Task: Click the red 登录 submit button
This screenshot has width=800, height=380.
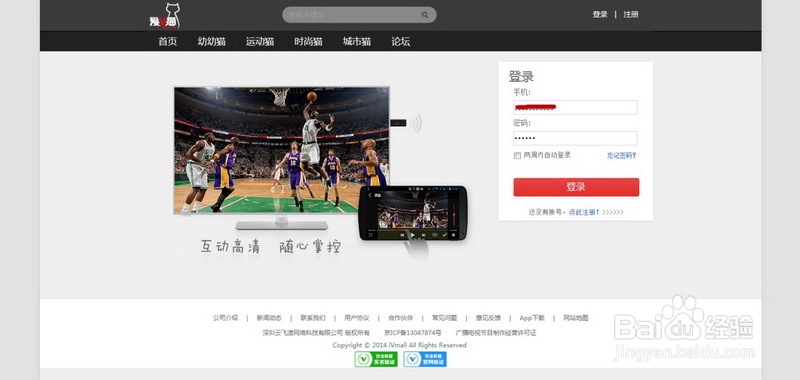Action: point(576,187)
